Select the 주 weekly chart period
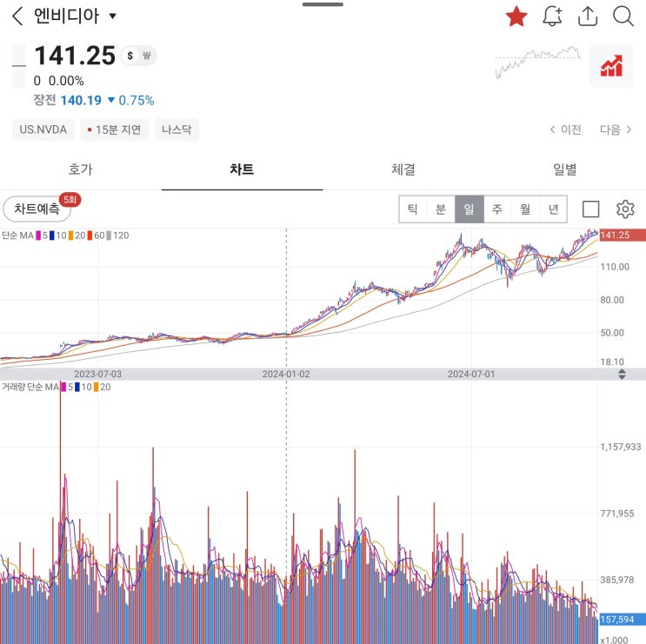The height and width of the screenshot is (644, 646). click(497, 209)
